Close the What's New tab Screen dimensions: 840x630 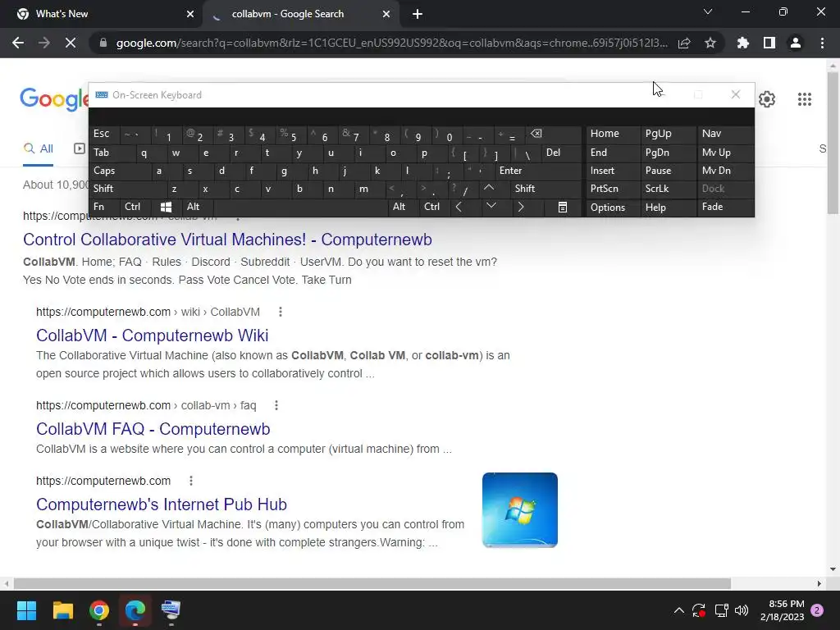[190, 14]
